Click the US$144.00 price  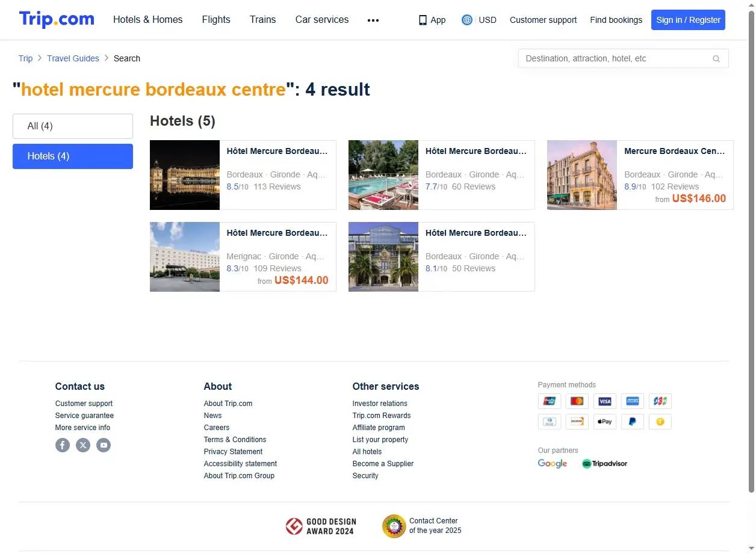[x=302, y=280]
